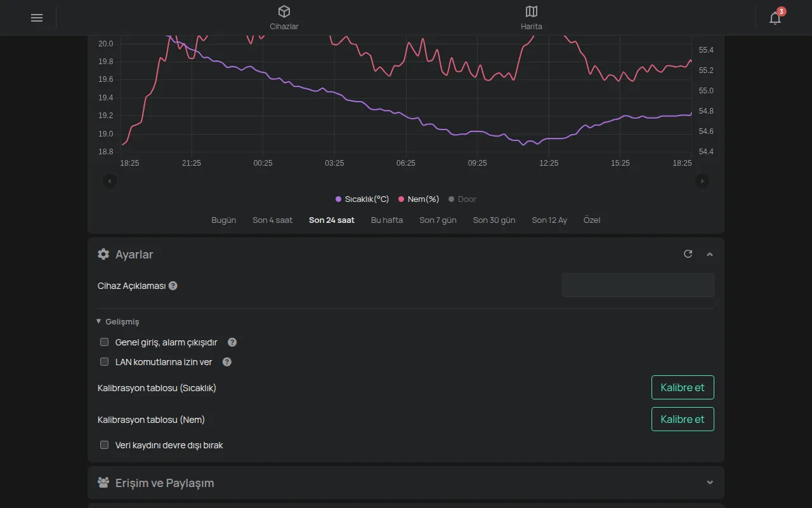This screenshot has width=812, height=508.
Task: Show help for LAN komutlarına izin ver
Action: [x=227, y=362]
